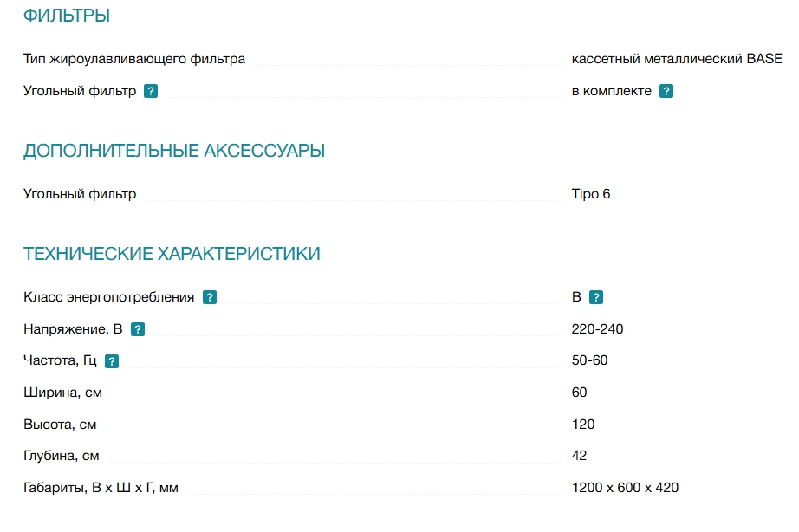Select the Tipo 6 filter value
The image size is (799, 532).
click(x=591, y=194)
